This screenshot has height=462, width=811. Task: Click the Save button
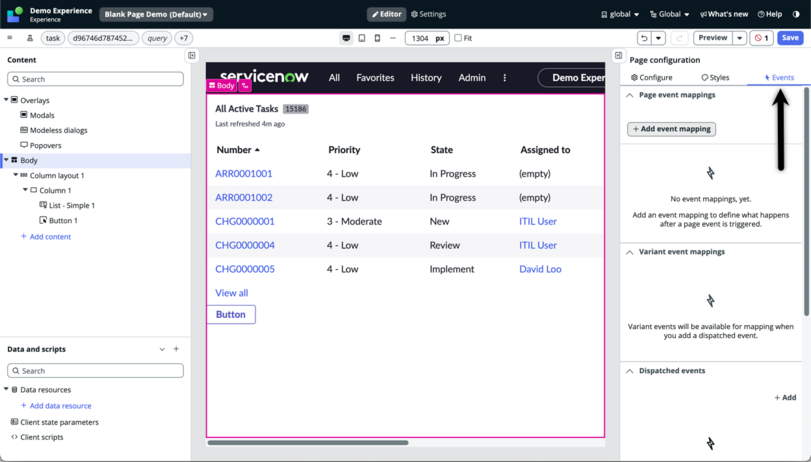(790, 38)
